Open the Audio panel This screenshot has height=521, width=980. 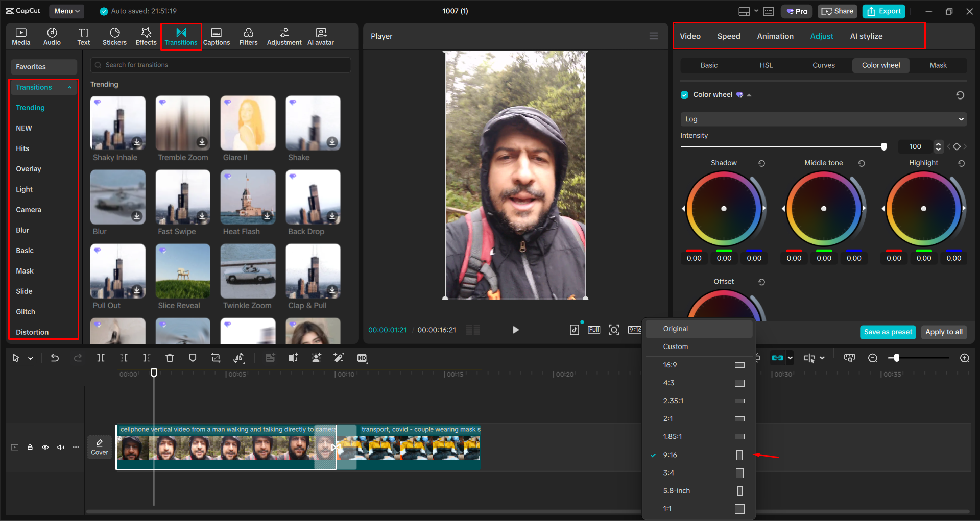coord(52,36)
